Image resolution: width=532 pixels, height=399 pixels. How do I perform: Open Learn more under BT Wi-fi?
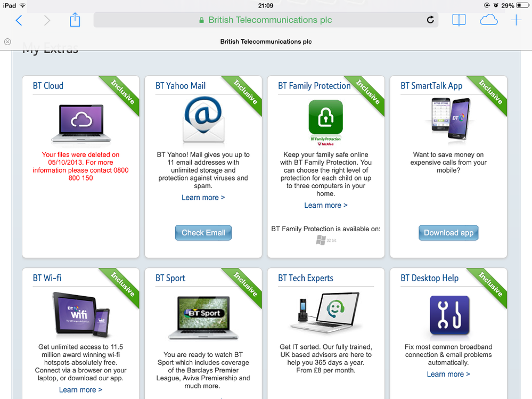(80, 390)
